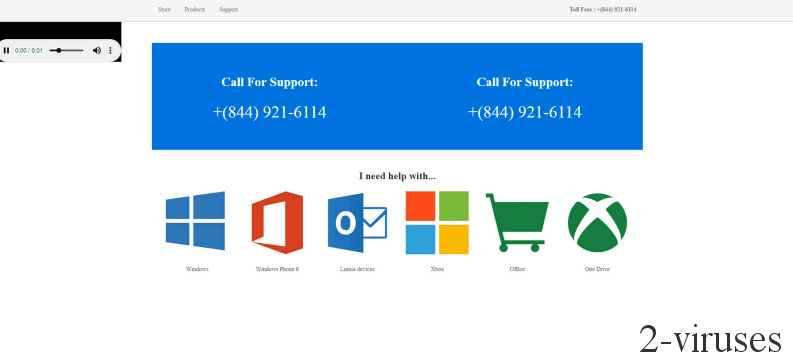
Task: Select the Windows Phone 8 label
Action: tap(277, 269)
